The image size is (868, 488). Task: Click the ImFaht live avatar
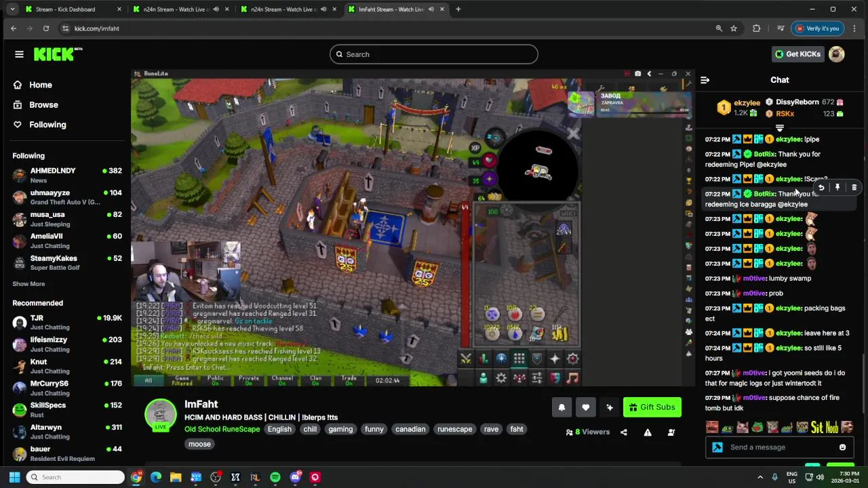[161, 414]
